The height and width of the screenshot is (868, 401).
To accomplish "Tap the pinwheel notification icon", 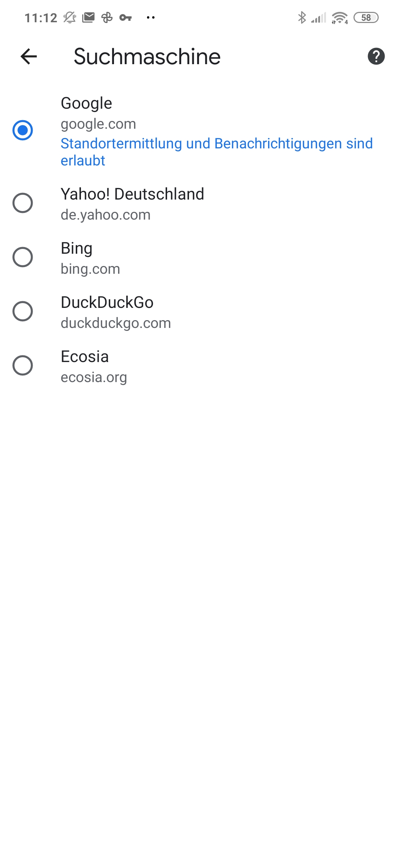I will pos(107,17).
